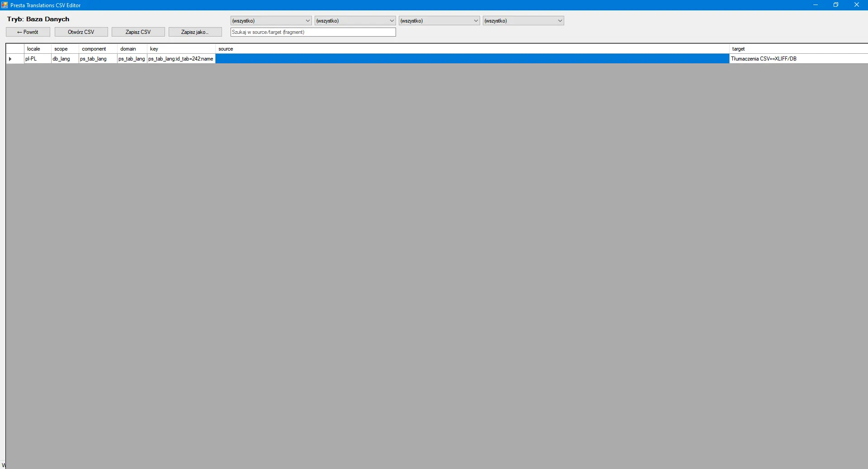The width and height of the screenshot is (868, 469).
Task: Click the Zapisz jako button
Action: (195, 32)
